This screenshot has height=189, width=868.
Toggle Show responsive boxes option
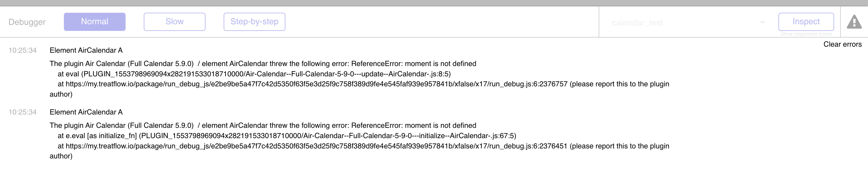806,34
